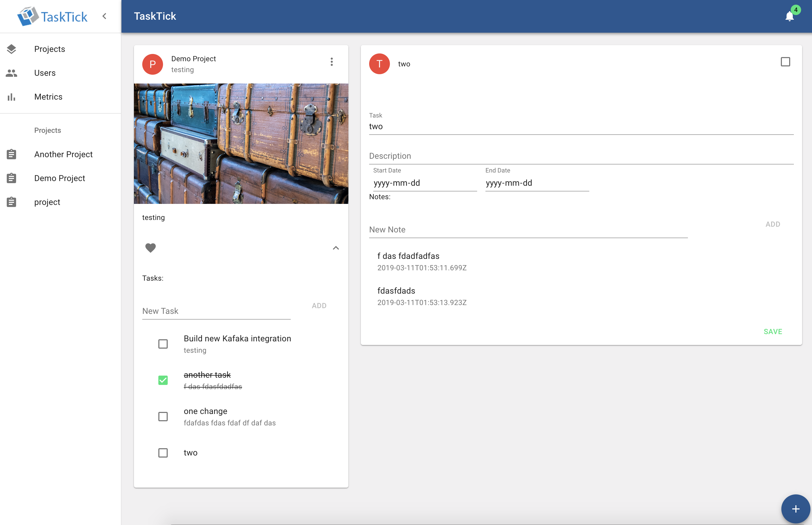The height and width of the screenshot is (525, 812).
Task: Click the Users people icon
Action: tap(11, 73)
